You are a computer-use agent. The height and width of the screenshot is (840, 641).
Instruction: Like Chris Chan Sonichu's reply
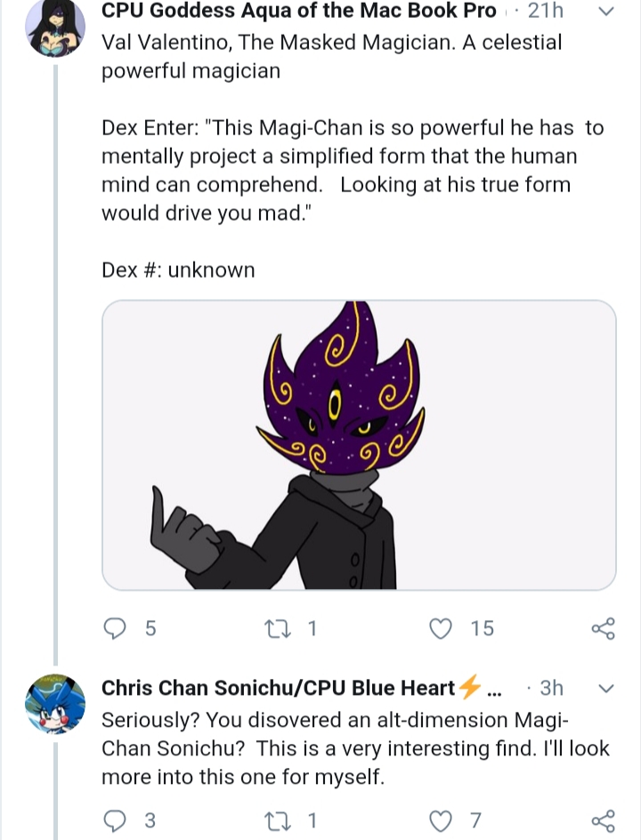click(x=441, y=820)
